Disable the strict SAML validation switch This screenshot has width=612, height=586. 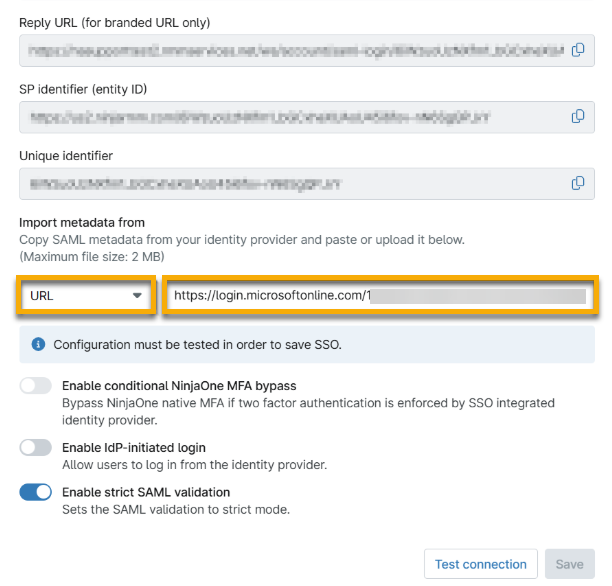36,493
